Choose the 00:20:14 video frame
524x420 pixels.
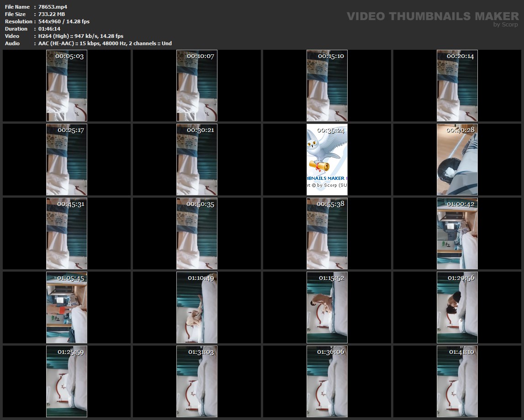(x=457, y=86)
